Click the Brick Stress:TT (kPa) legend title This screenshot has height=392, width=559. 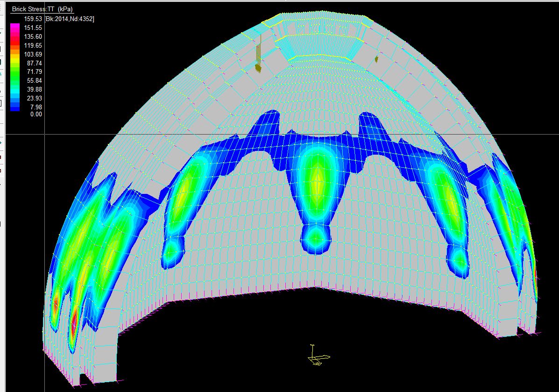click(42, 9)
